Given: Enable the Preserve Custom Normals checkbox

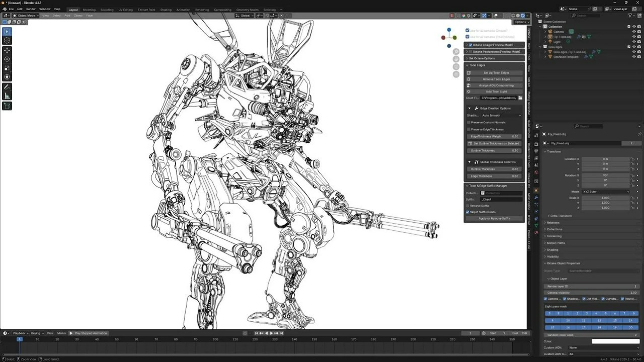Looking at the screenshot, I should (470, 122).
